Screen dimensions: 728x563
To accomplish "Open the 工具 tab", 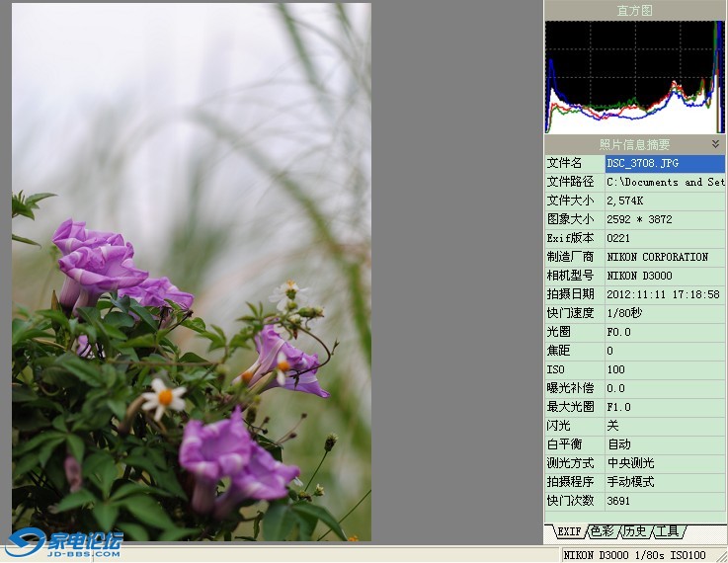I will click(x=667, y=531).
